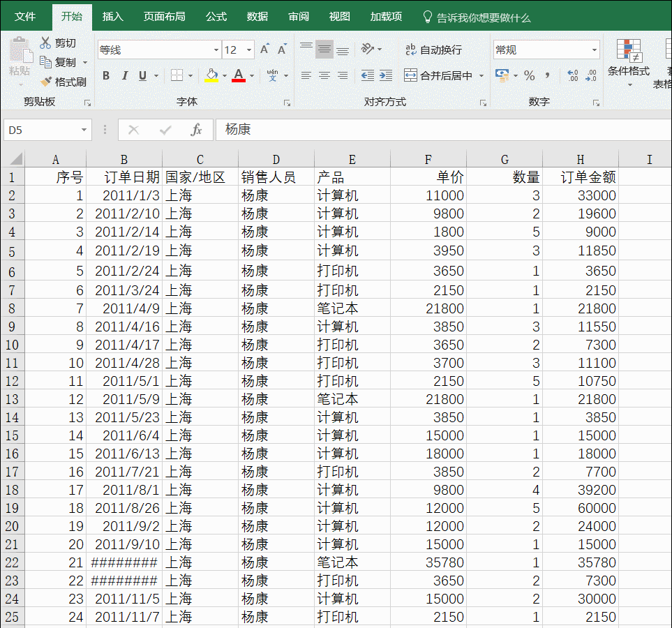
Task: Click the increase font size icon
Action: click(264, 50)
